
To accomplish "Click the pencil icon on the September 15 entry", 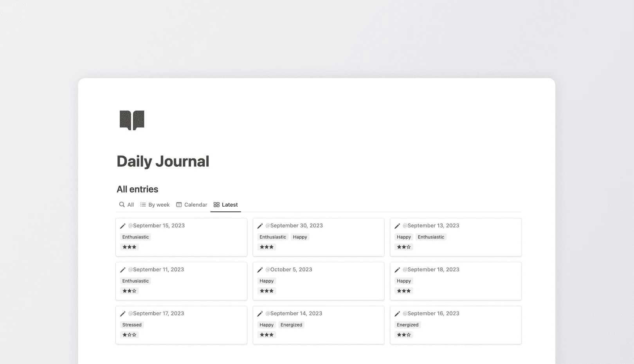I will pyautogui.click(x=123, y=226).
